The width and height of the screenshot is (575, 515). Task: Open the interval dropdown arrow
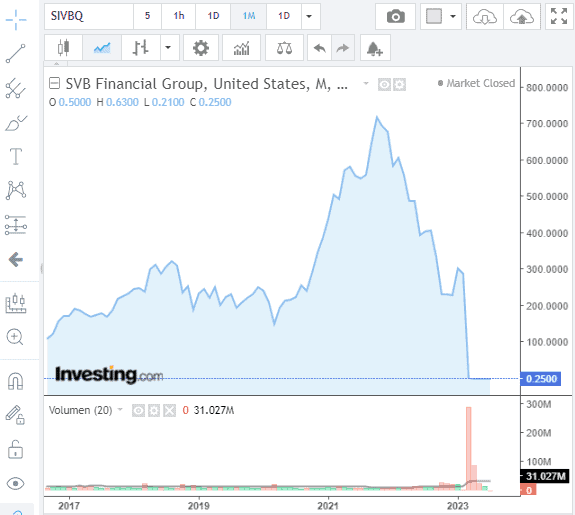pos(311,16)
